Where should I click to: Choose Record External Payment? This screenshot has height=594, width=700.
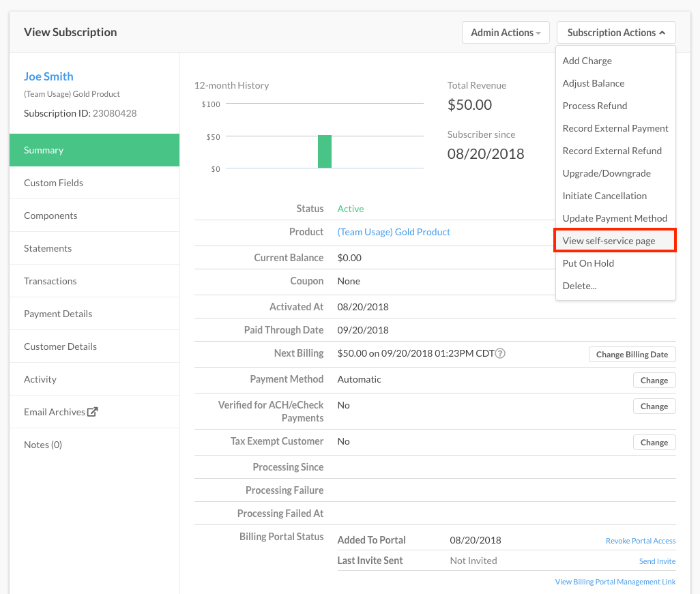[615, 128]
